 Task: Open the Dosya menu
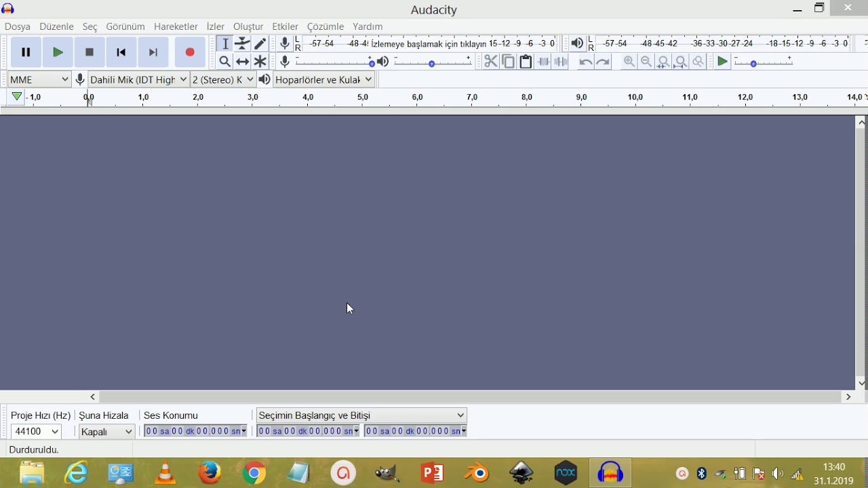point(18,26)
